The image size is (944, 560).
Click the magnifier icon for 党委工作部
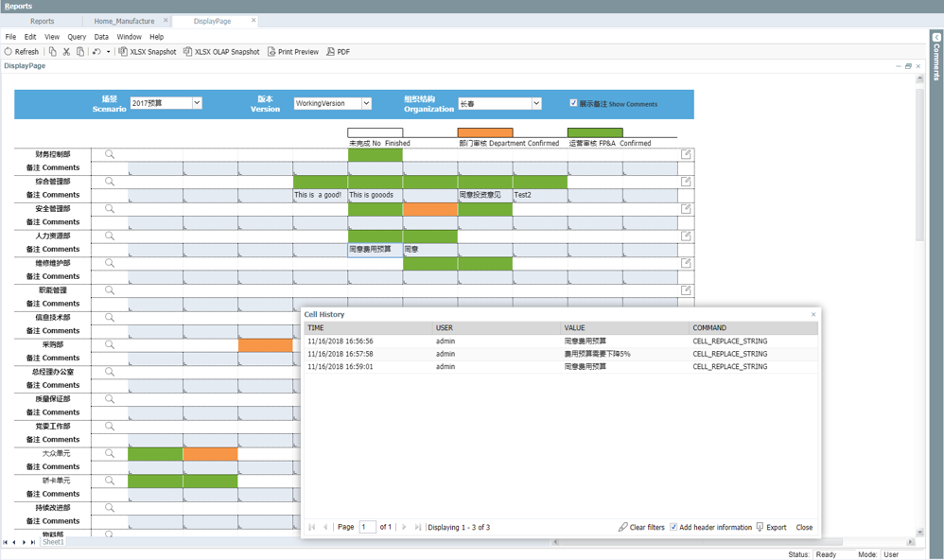pos(110,426)
